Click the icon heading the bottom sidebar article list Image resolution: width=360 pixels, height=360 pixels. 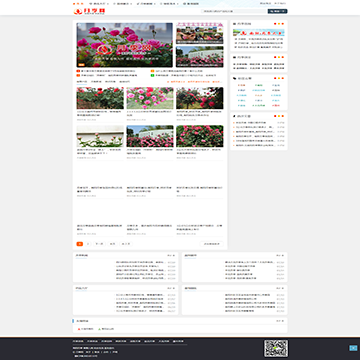click(235, 116)
